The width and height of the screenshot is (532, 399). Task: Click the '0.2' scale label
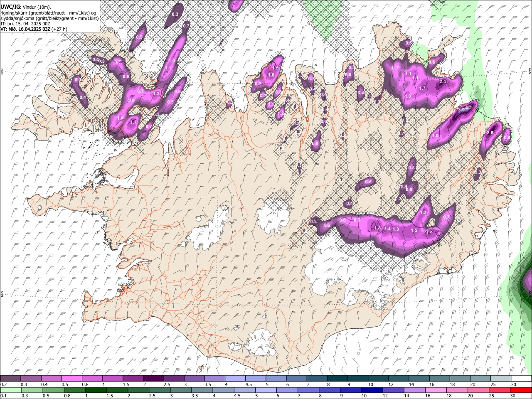pos(4,384)
